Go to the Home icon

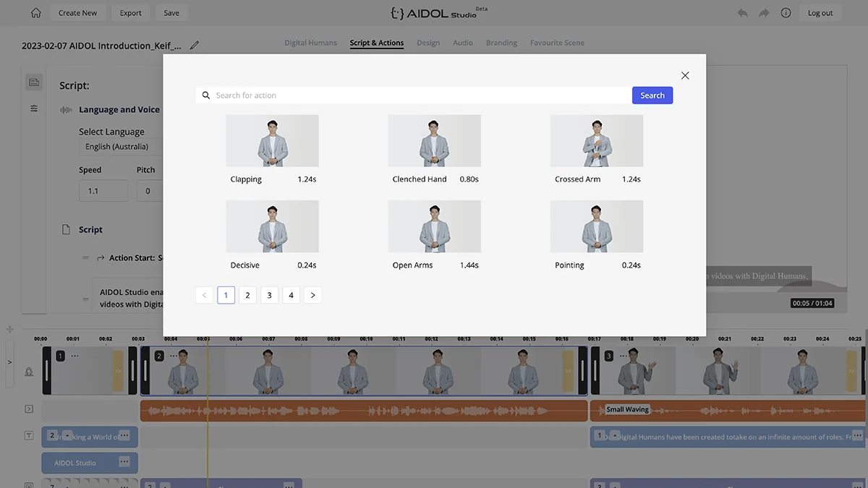coord(35,13)
